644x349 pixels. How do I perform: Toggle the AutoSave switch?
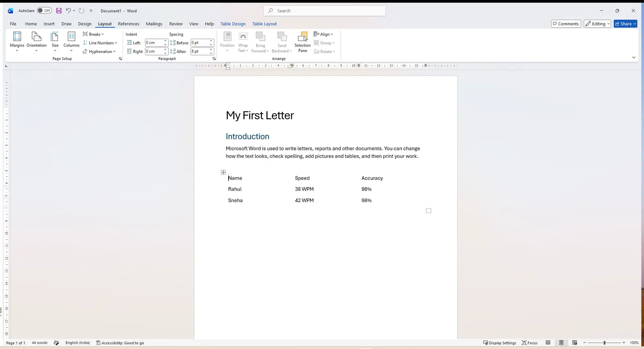(44, 11)
